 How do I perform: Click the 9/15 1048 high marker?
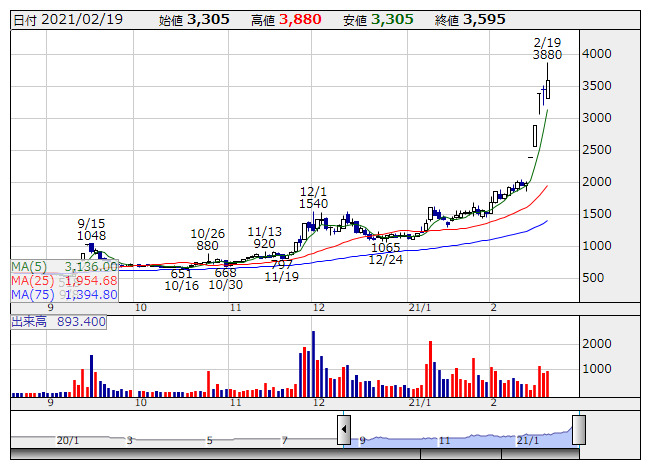[x=91, y=230]
